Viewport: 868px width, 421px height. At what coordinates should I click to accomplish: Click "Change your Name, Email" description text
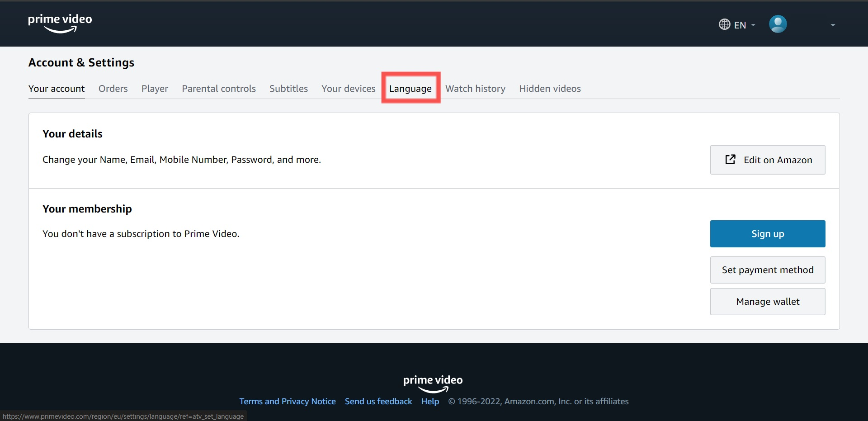(x=182, y=160)
